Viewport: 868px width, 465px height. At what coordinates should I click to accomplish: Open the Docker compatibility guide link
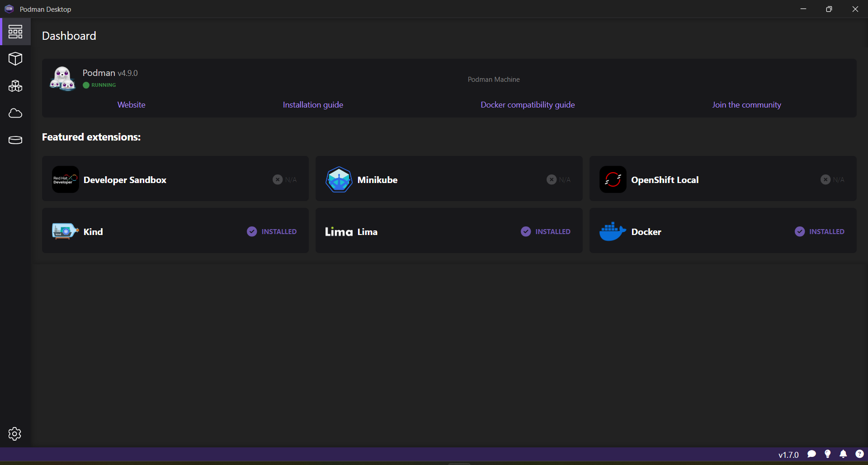tap(528, 105)
